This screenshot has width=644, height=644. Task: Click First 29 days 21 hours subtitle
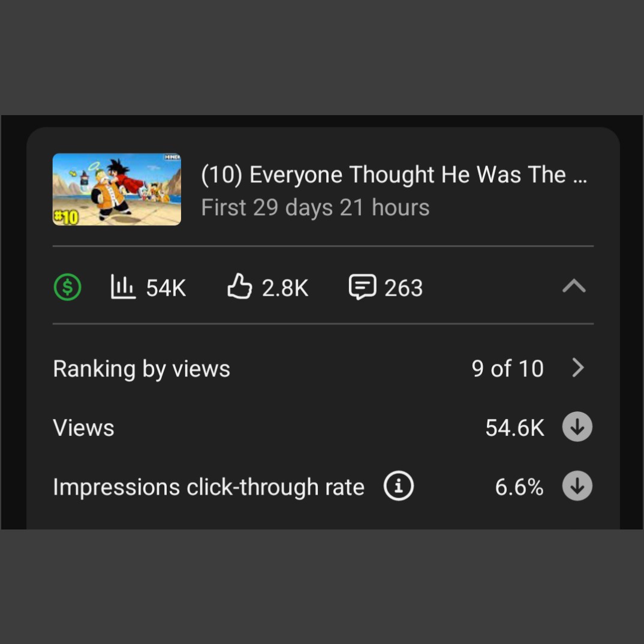[315, 207]
